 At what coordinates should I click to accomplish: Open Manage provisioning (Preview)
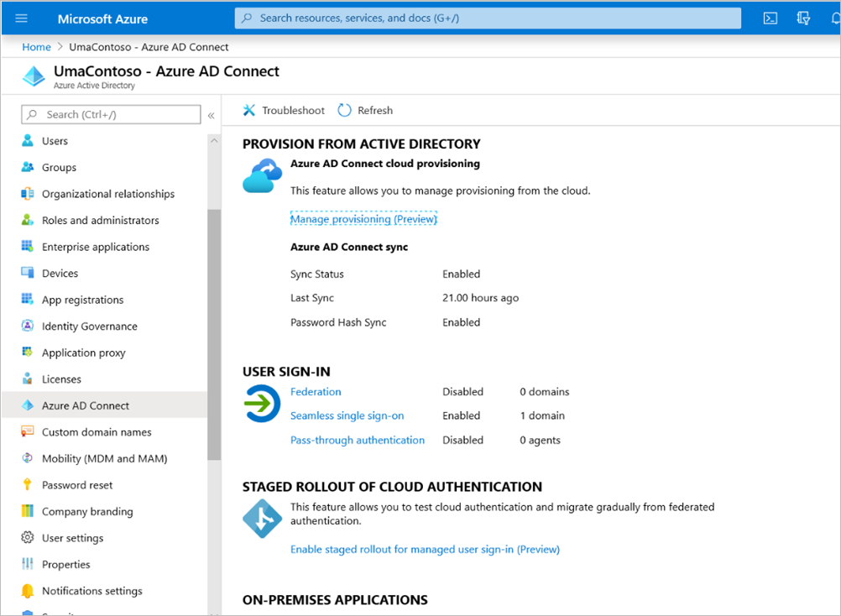(363, 218)
